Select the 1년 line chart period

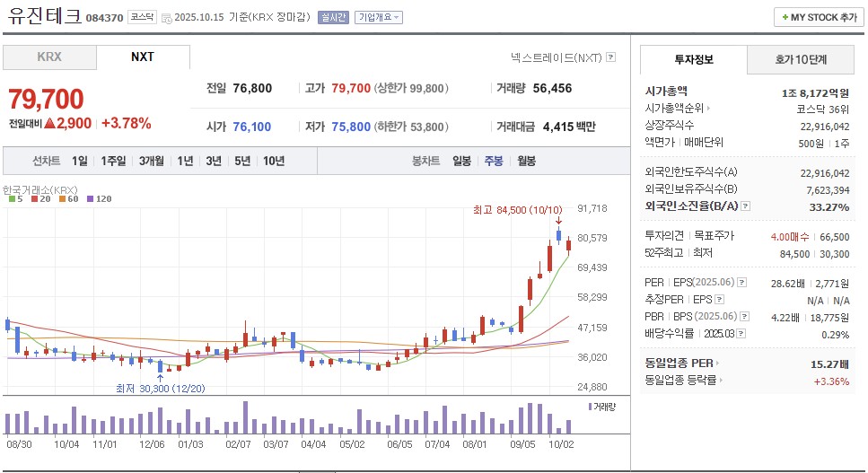(185, 161)
